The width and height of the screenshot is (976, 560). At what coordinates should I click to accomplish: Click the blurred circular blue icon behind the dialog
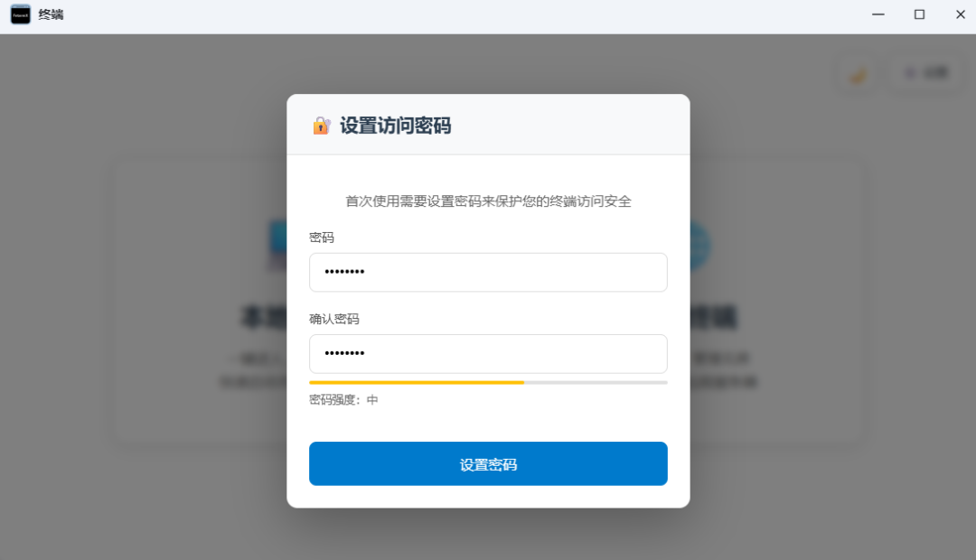(699, 246)
